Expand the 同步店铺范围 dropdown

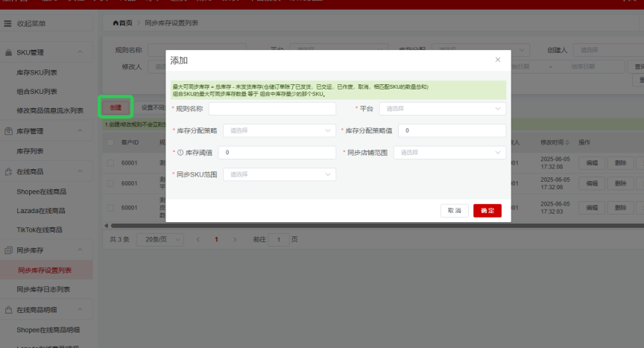click(450, 153)
